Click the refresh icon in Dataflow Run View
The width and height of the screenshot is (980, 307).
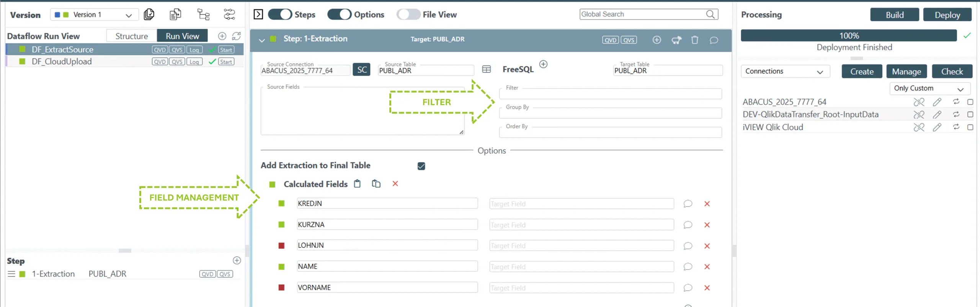[236, 36]
